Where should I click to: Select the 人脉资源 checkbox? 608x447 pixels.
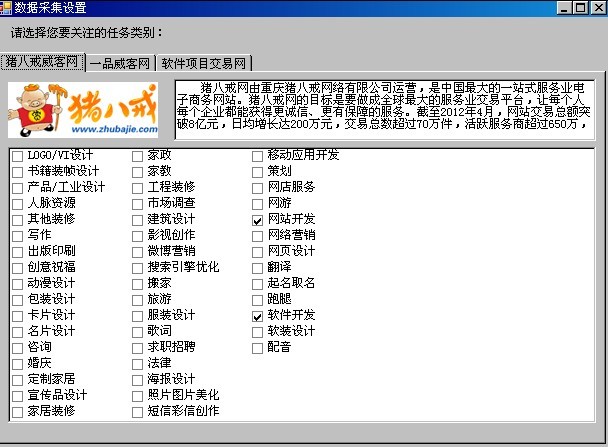click(x=17, y=204)
